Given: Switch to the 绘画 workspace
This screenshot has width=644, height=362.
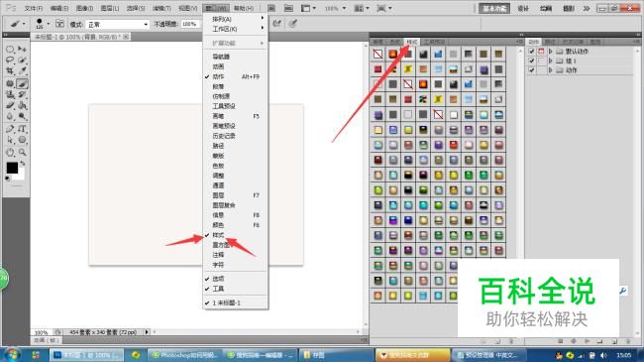Looking at the screenshot, I should tap(546, 8).
